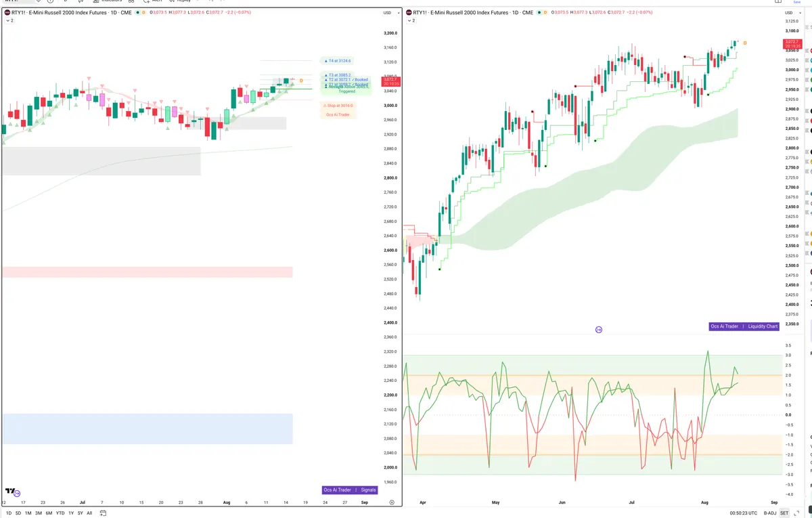The width and height of the screenshot is (812, 518).
Task: Click the Save link at top right
Action: [x=796, y=2]
